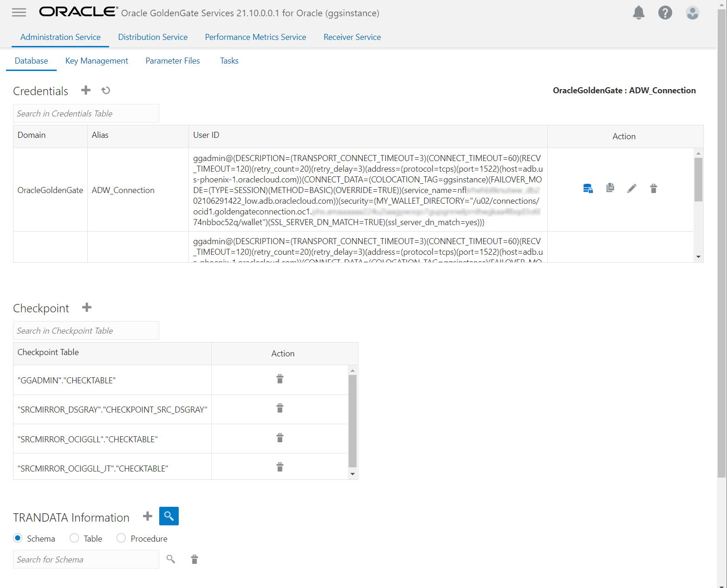Delete TRANDATA using trash icon
Viewport: 727px width, 588px height.
click(195, 560)
